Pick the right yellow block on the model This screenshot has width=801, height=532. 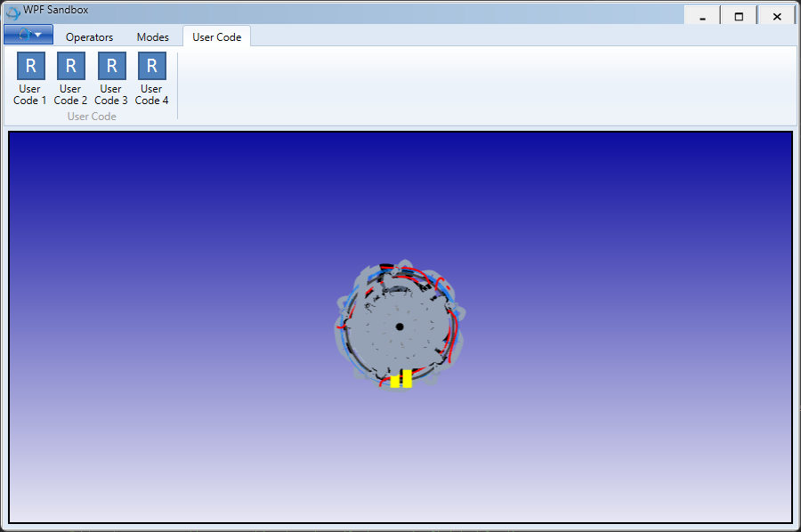407,378
